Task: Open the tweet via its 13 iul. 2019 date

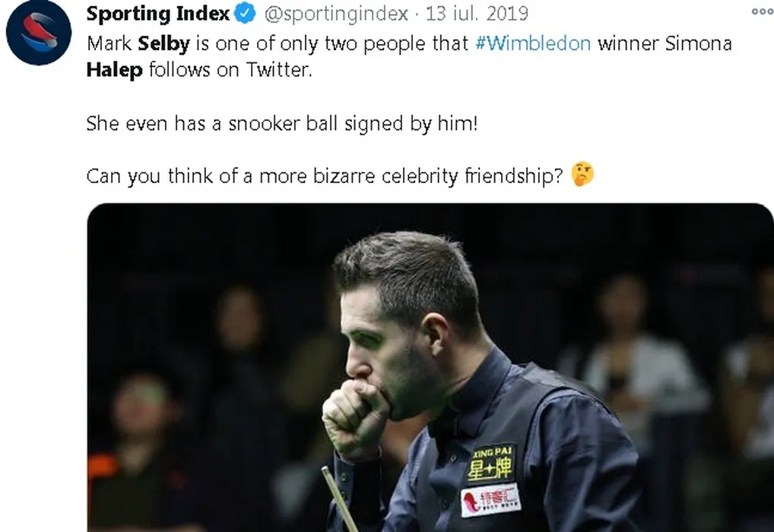Action: point(477,14)
